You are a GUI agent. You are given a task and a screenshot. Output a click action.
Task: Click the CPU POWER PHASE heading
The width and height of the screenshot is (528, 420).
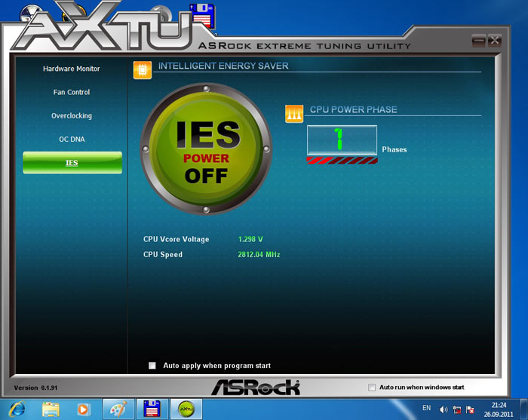click(x=354, y=109)
